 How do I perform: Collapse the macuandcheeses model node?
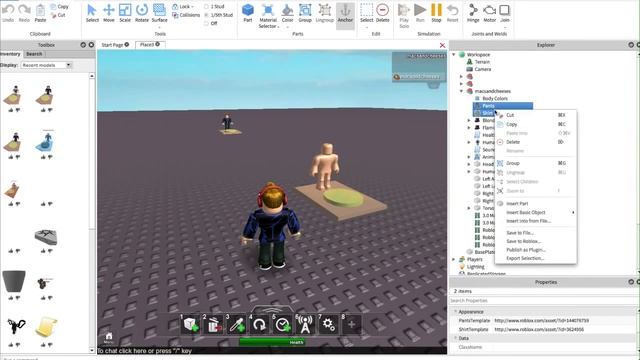point(462,91)
